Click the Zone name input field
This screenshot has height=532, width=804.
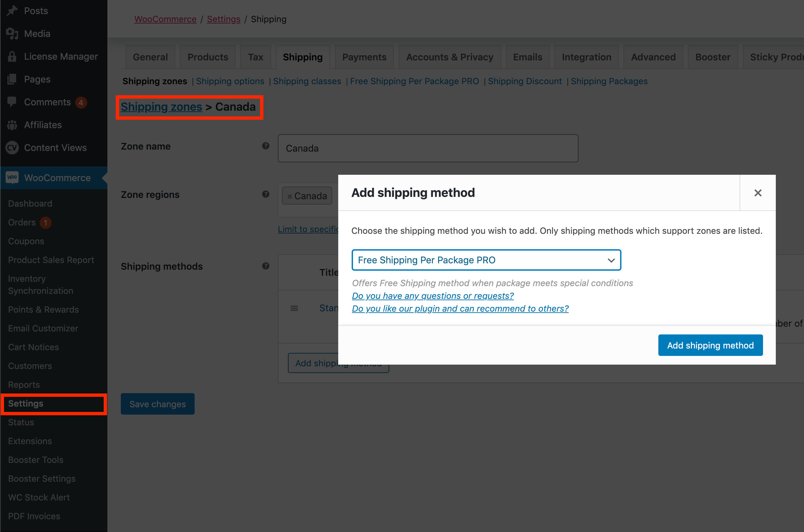[x=428, y=148]
